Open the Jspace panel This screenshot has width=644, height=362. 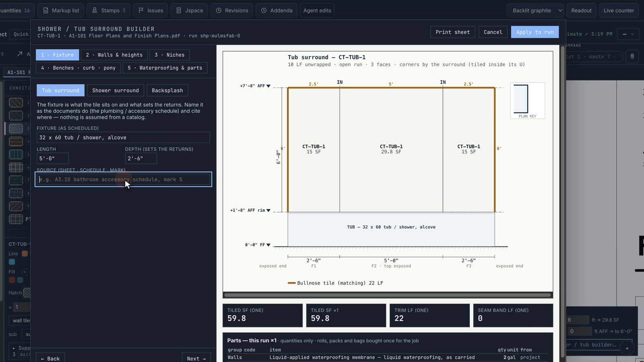189,10
